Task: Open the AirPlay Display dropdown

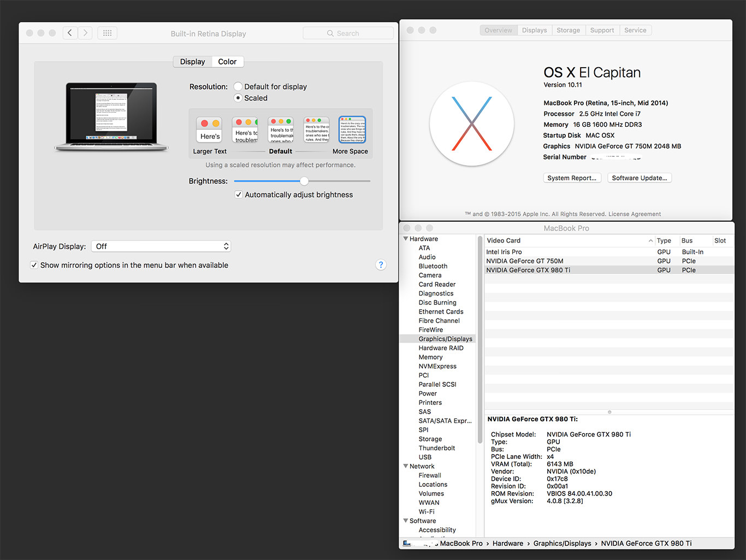Action: point(161,246)
